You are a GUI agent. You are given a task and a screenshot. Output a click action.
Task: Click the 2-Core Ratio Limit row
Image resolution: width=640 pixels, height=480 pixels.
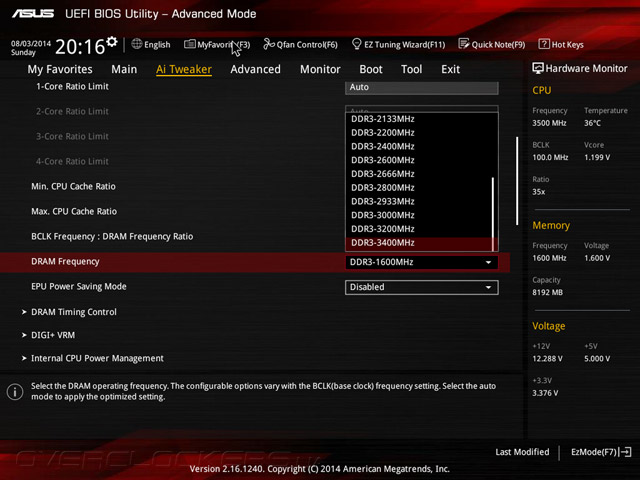(72, 111)
